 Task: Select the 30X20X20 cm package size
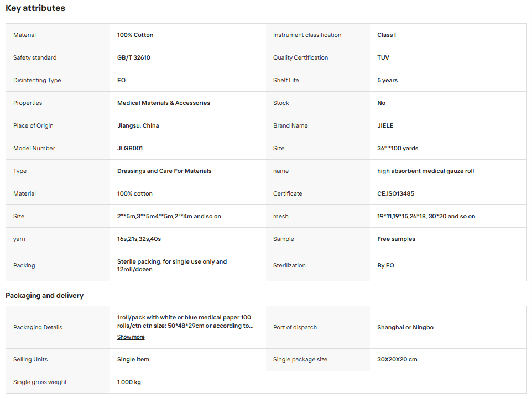(x=397, y=359)
